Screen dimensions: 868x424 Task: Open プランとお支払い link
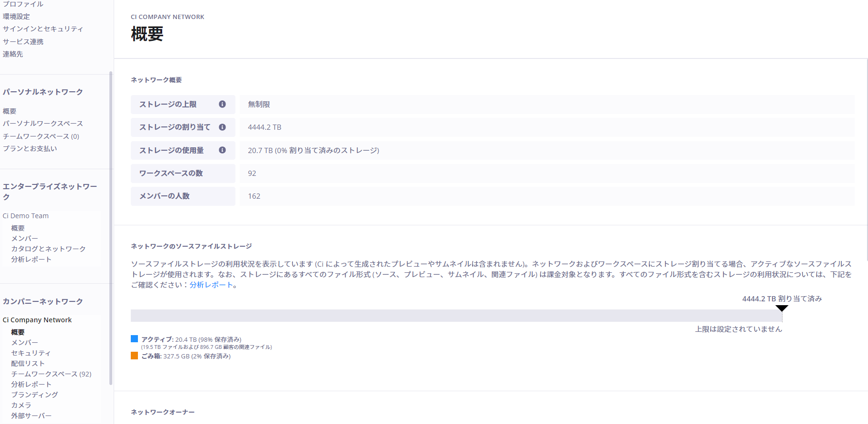point(29,148)
